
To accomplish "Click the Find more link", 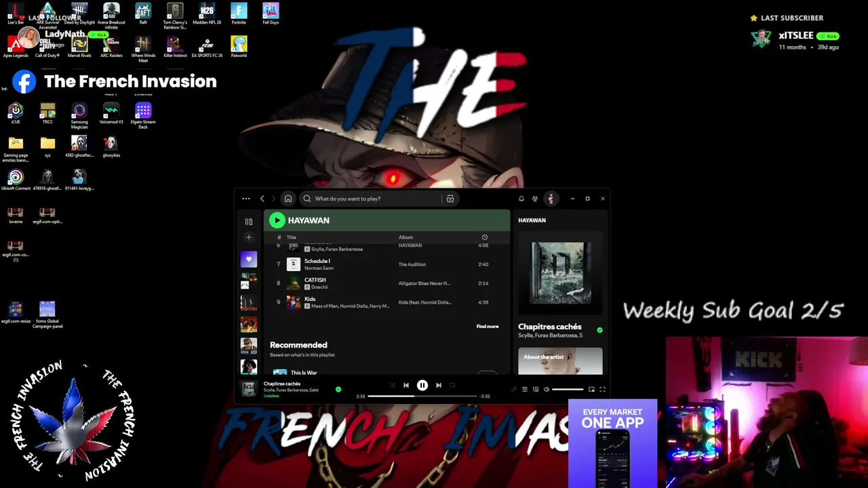I will tap(487, 327).
